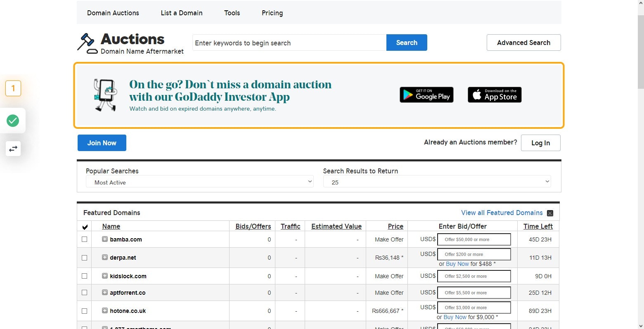Open the Tools menu
The width and height of the screenshot is (644, 329).
coord(232,13)
